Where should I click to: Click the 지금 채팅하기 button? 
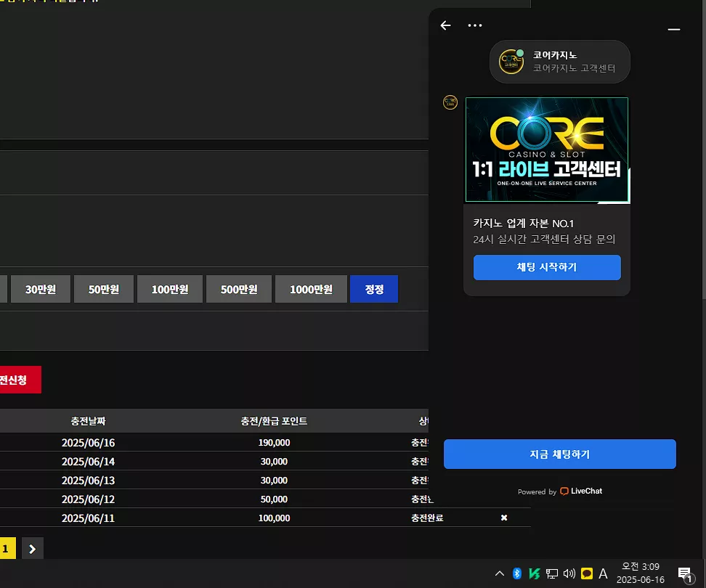(560, 454)
